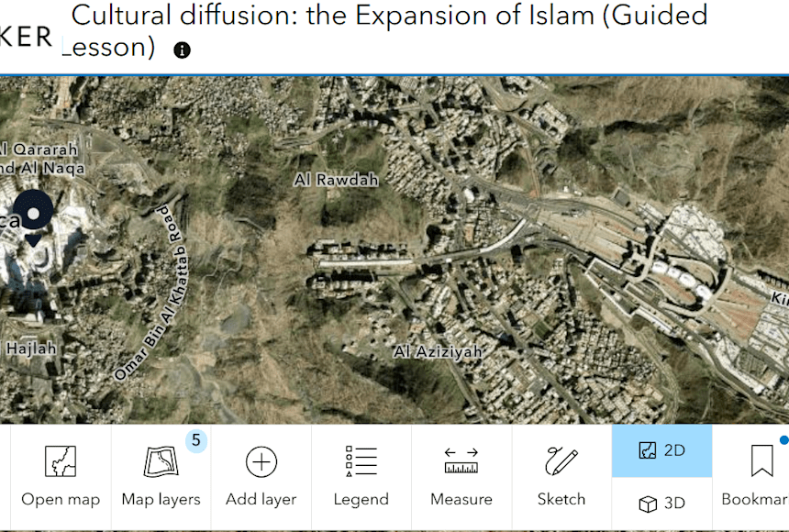Open the map info icon beside the title
This screenshot has width=789, height=532.
pos(182,50)
